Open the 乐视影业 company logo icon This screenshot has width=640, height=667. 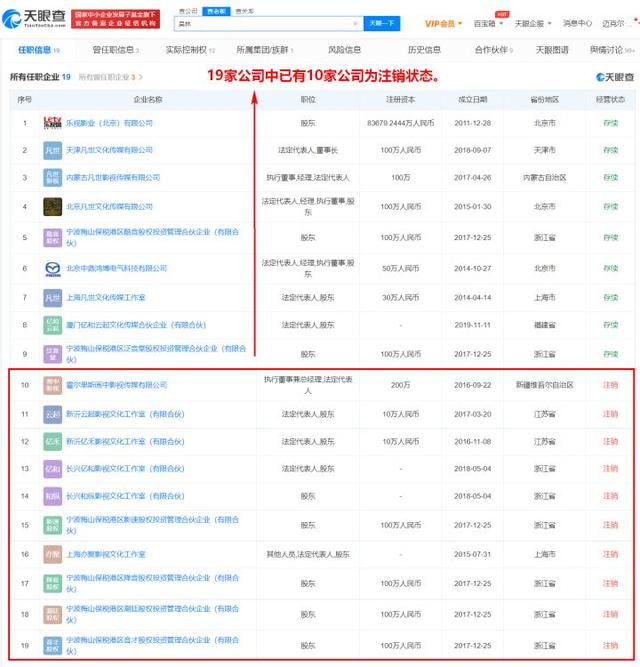tap(53, 122)
